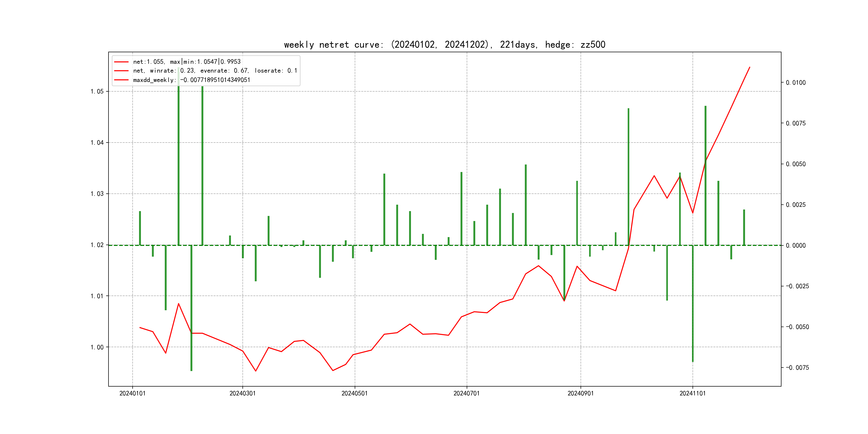The width and height of the screenshot is (868, 434).
Task: Click right y-axis label 0.0100
Action: 796,83
